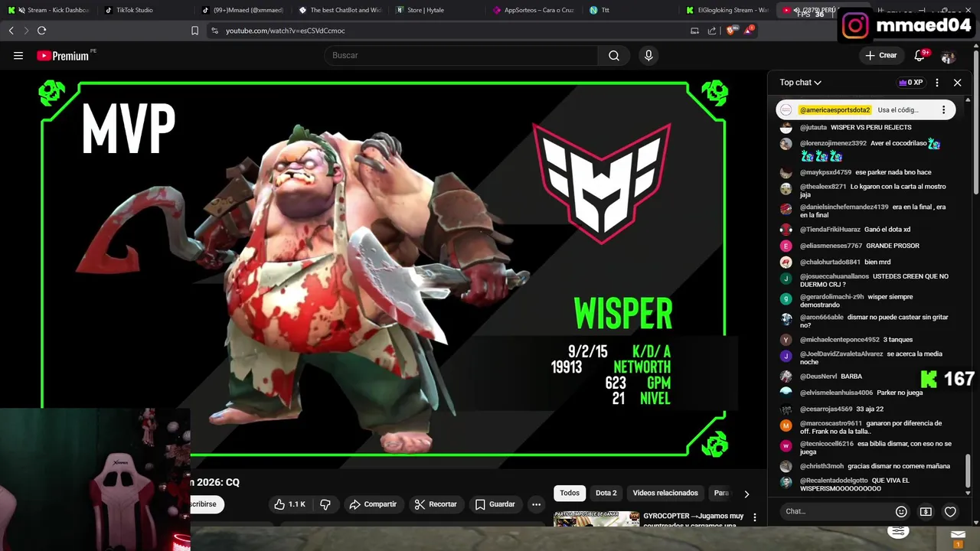Click @cesarrojas4569 33 aja 22 message
This screenshot has height=551, width=980.
841,409
